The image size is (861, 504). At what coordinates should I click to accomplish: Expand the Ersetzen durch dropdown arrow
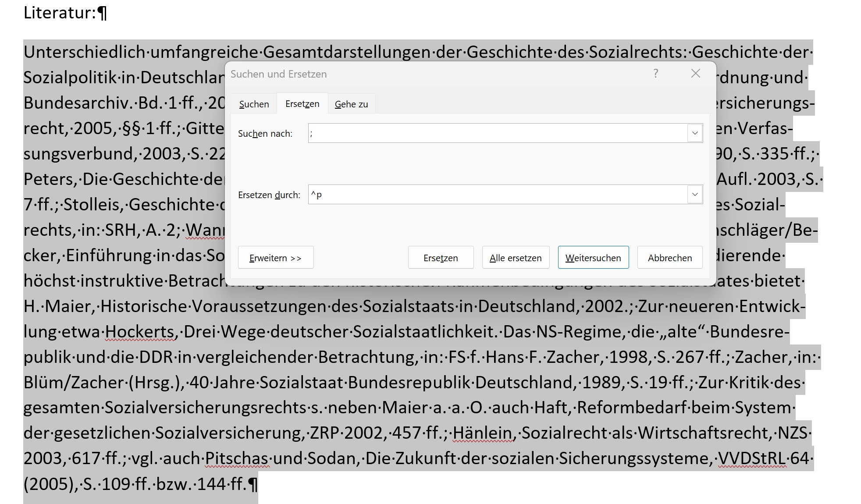[x=695, y=195]
